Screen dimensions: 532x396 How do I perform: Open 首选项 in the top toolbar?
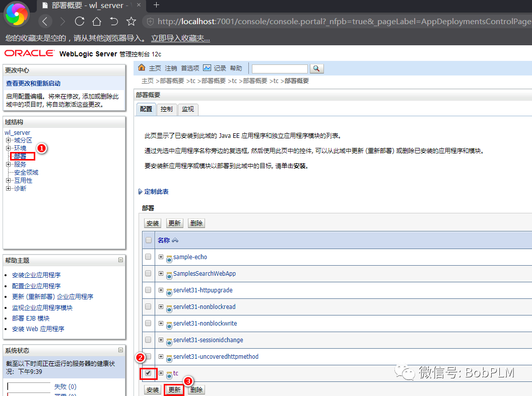[190, 68]
